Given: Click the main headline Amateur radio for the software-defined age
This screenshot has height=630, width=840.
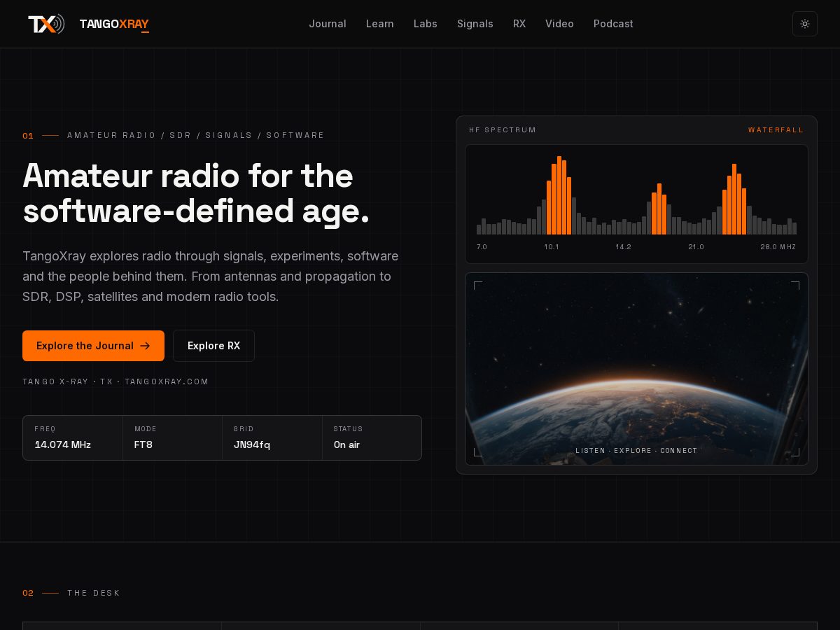Looking at the screenshot, I should pos(196,193).
